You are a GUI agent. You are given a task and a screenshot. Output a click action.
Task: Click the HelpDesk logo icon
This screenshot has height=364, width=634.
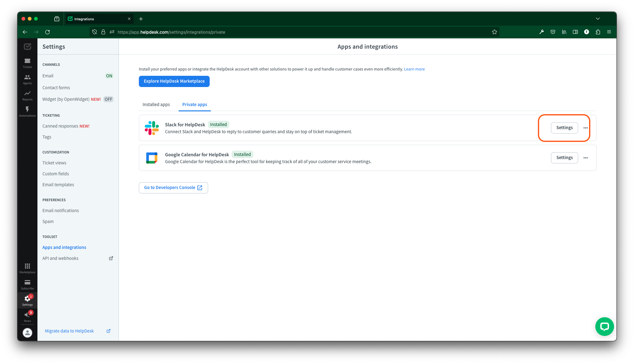(27, 46)
